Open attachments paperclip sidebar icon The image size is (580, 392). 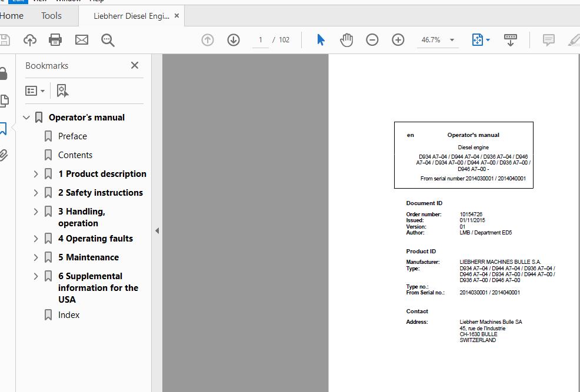coord(4,155)
